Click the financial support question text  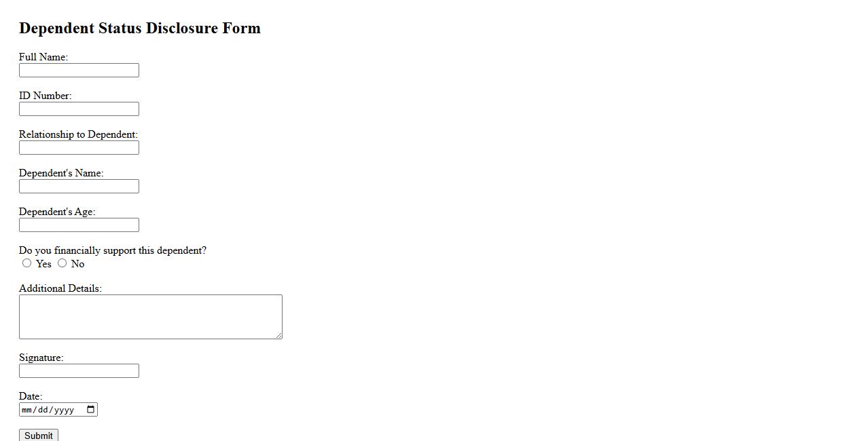click(113, 250)
